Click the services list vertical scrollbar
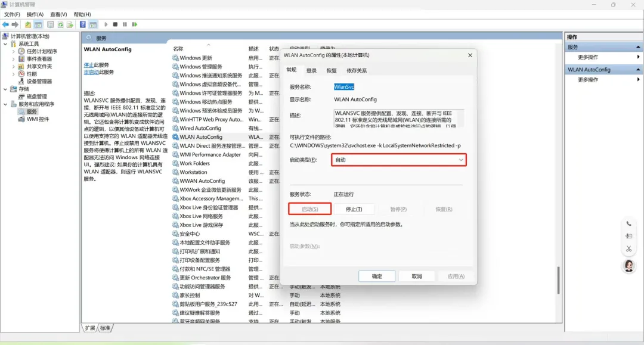Viewport: 644px width, 345px height. [x=559, y=280]
